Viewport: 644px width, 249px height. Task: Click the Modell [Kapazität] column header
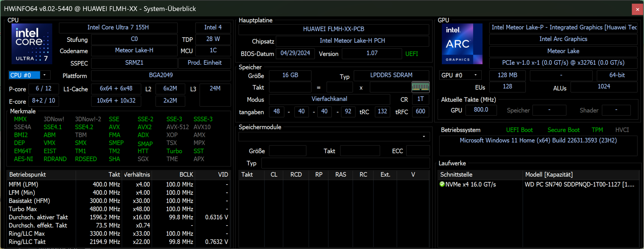click(549, 175)
